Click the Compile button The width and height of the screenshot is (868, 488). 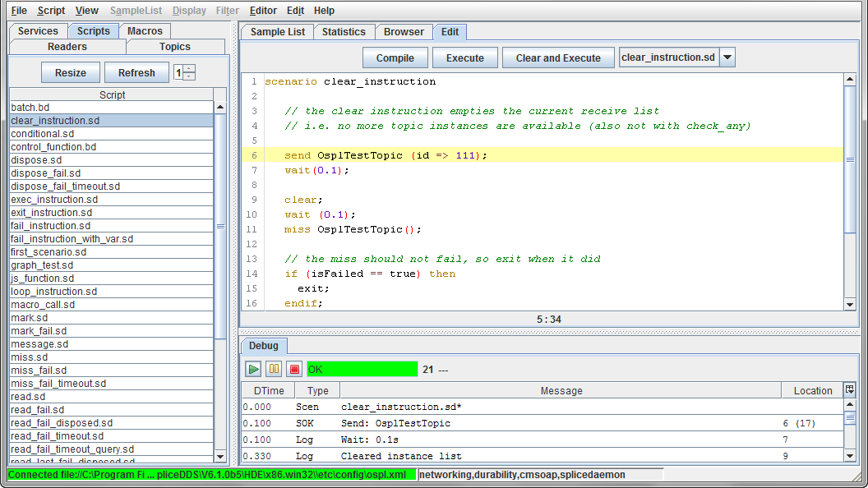(395, 58)
